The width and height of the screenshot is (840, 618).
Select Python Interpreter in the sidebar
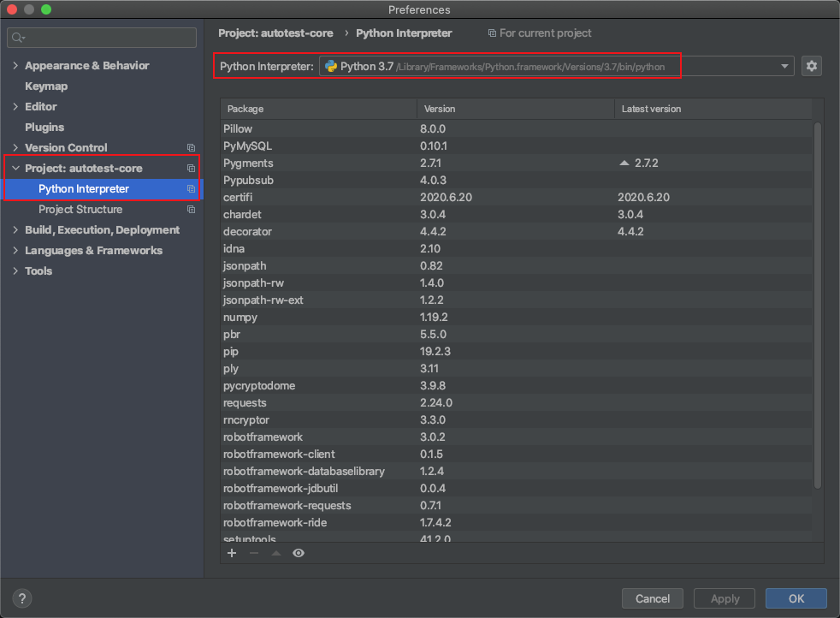pyautogui.click(x=102, y=188)
